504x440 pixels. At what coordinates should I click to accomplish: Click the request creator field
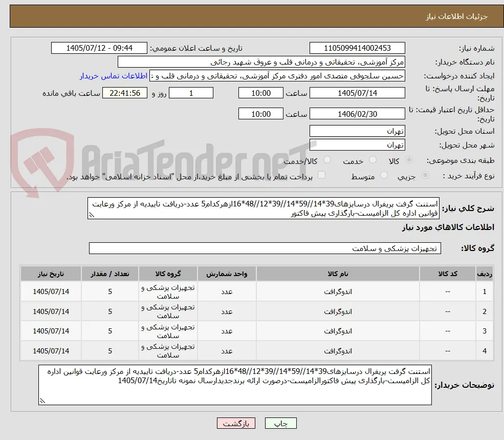pyautogui.click(x=277, y=76)
